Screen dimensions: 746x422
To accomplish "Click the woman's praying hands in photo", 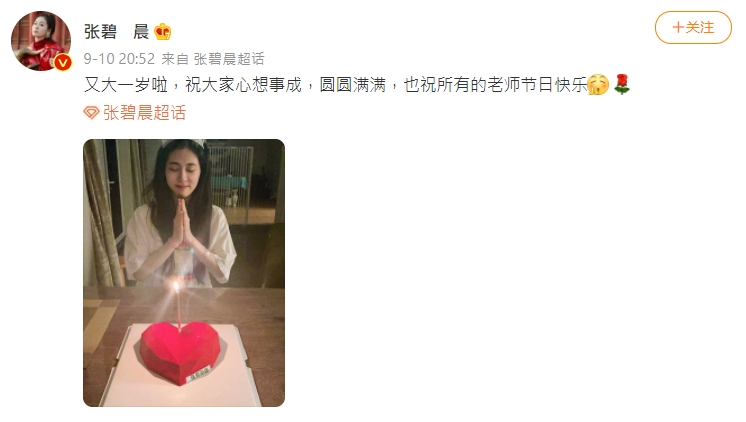I will [180, 222].
